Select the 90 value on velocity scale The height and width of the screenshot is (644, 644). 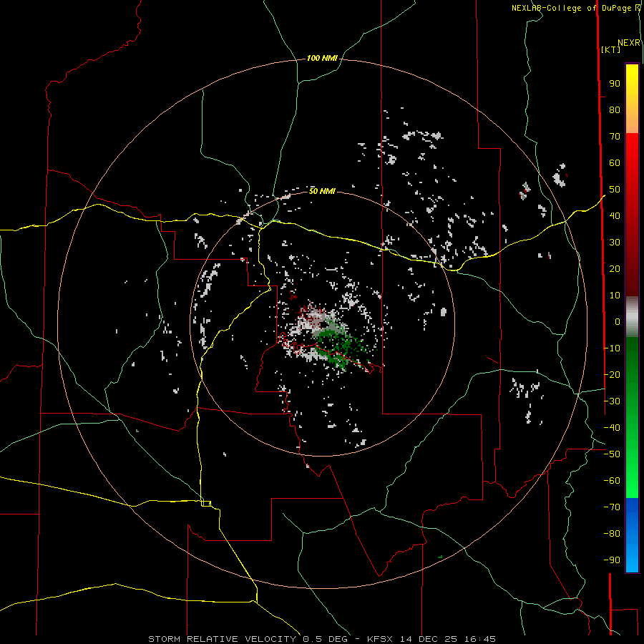pos(615,84)
